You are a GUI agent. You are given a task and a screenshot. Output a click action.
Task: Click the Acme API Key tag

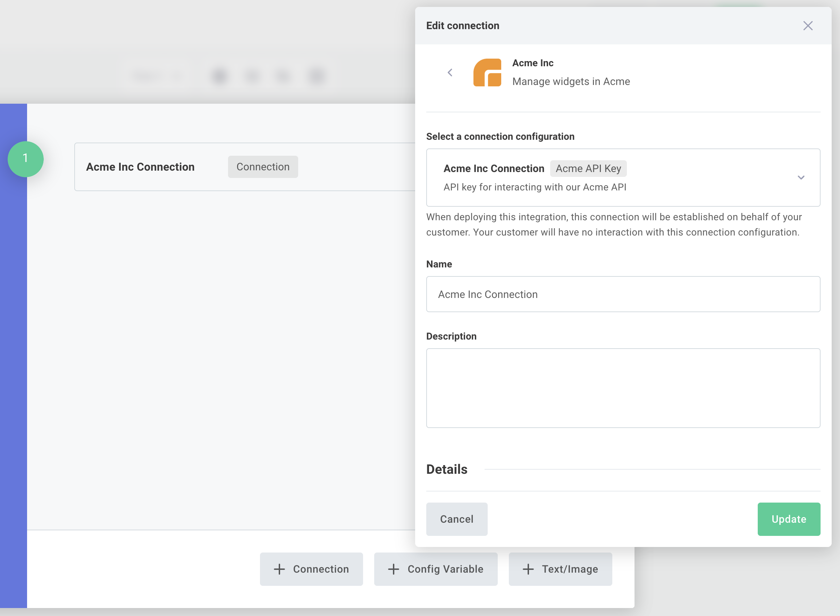coord(588,169)
